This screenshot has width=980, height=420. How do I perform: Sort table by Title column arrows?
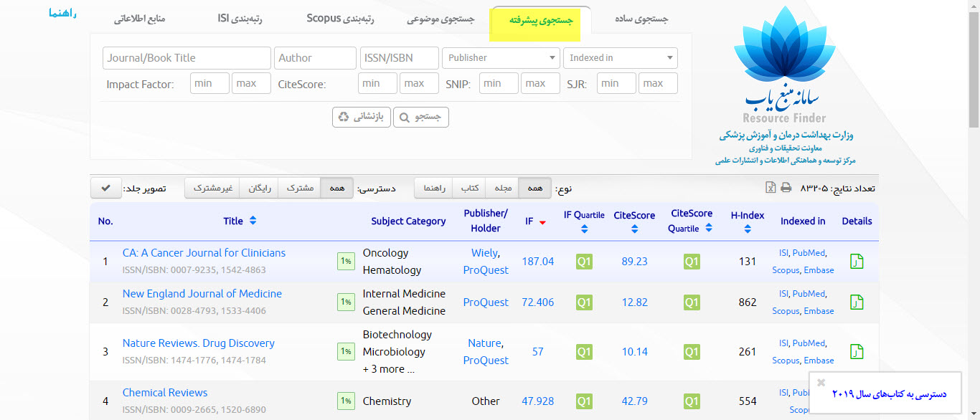(x=253, y=221)
